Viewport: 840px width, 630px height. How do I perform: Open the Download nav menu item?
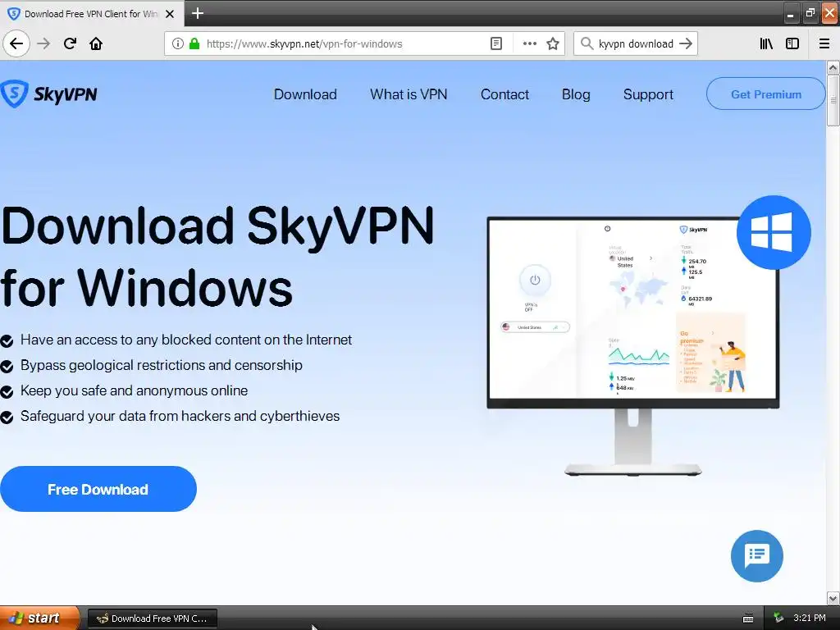(x=305, y=94)
